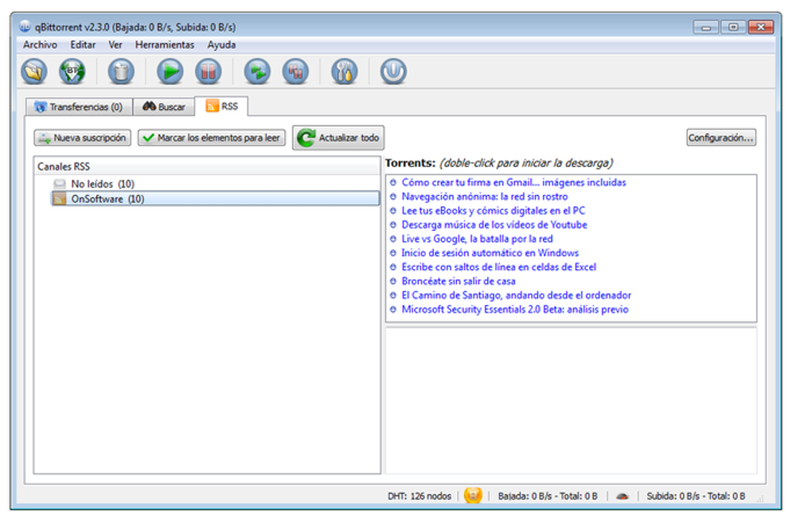Add torrent from URL using globe icon
This screenshot has height=530, width=812.
click(x=72, y=72)
